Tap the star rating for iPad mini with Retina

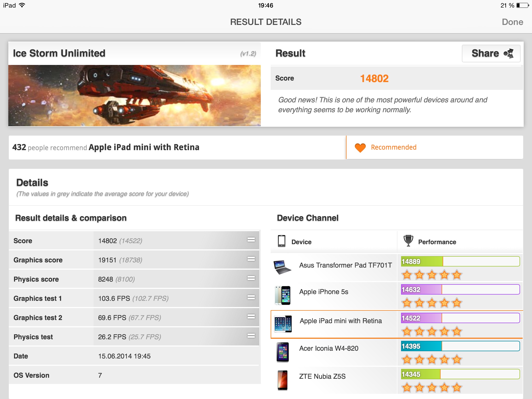[432, 331]
